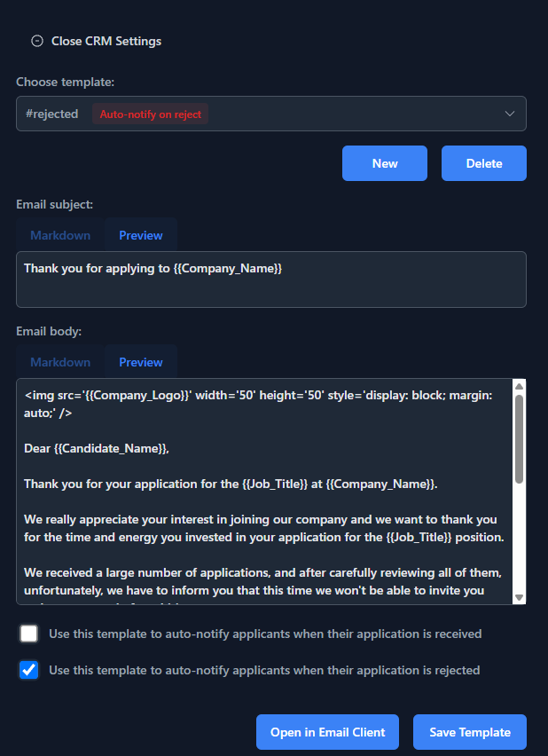548x756 pixels.
Task: Switch email subject to Markdown tab
Action: pos(60,235)
